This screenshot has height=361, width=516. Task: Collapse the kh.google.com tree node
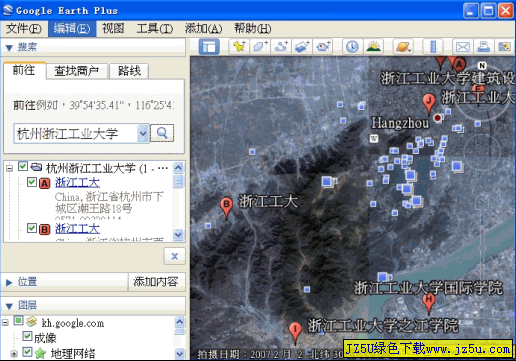[x=5, y=322]
